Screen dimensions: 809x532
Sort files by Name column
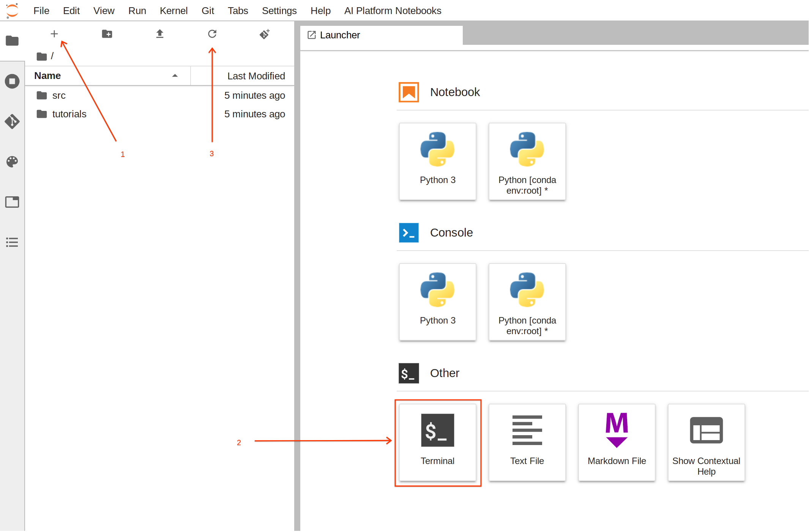coord(108,76)
